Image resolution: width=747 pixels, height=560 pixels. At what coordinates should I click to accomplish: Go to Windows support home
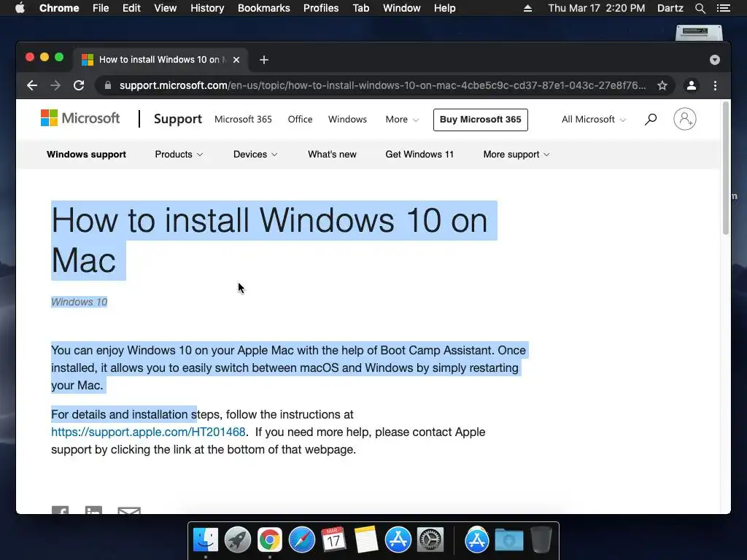[86, 155]
